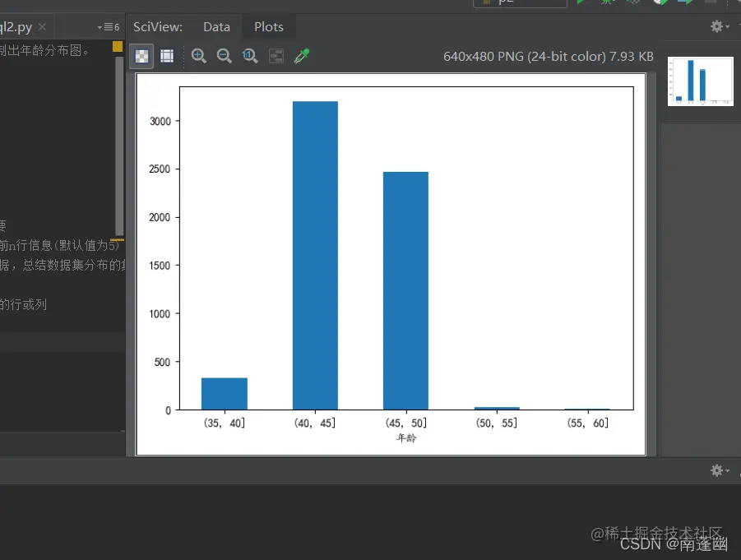Open SciView settings gear menu

pos(720,26)
